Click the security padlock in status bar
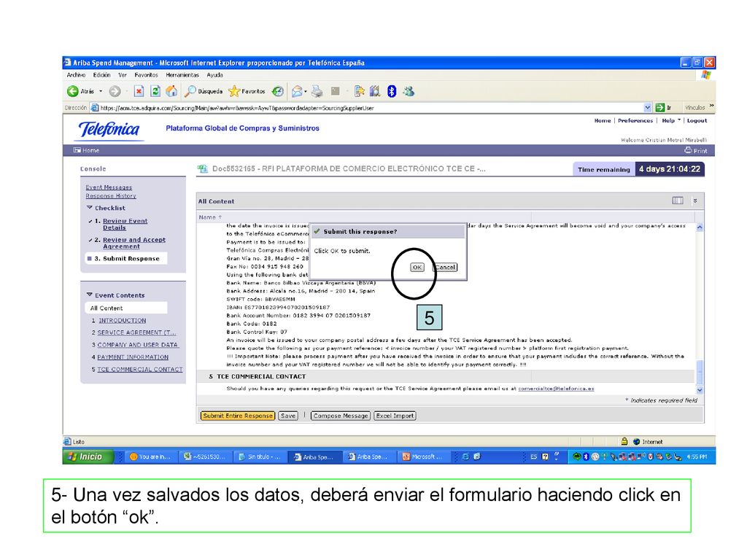The height and width of the screenshot is (560, 747). click(624, 441)
